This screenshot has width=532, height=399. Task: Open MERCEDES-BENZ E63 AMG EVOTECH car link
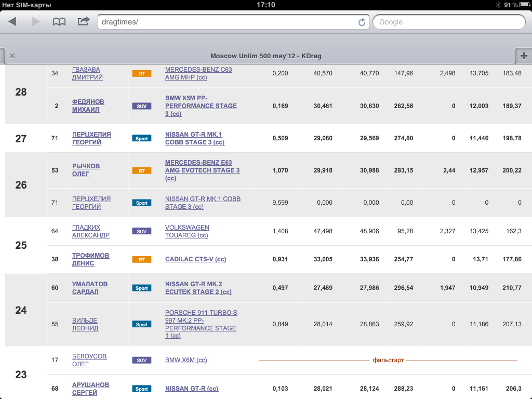202,170
